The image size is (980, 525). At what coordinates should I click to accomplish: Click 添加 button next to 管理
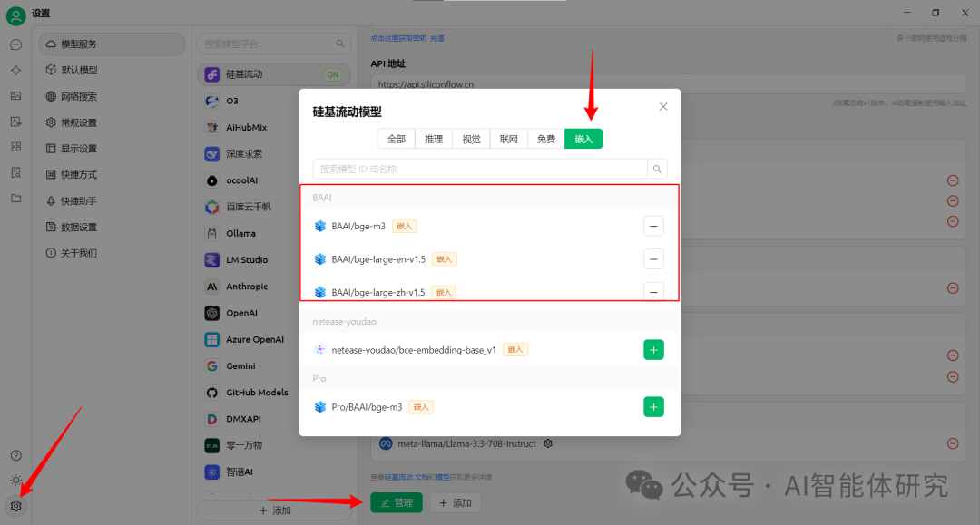pos(455,502)
